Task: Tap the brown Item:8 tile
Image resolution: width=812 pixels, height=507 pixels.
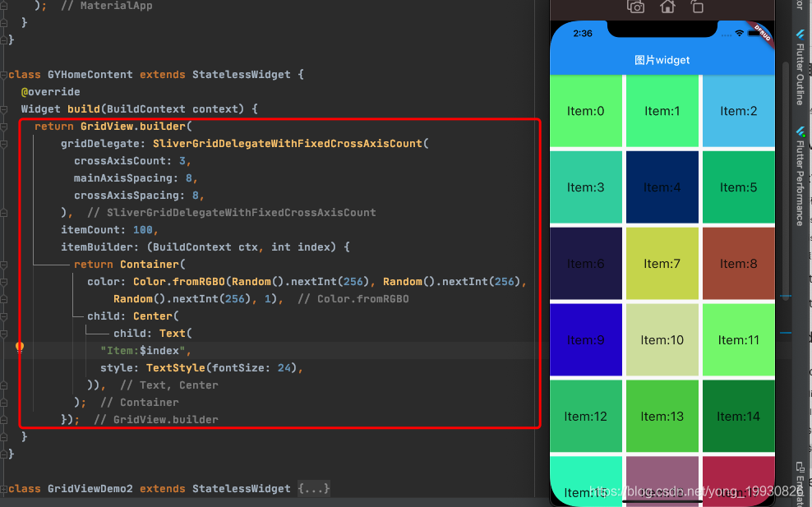Action: pos(739,264)
